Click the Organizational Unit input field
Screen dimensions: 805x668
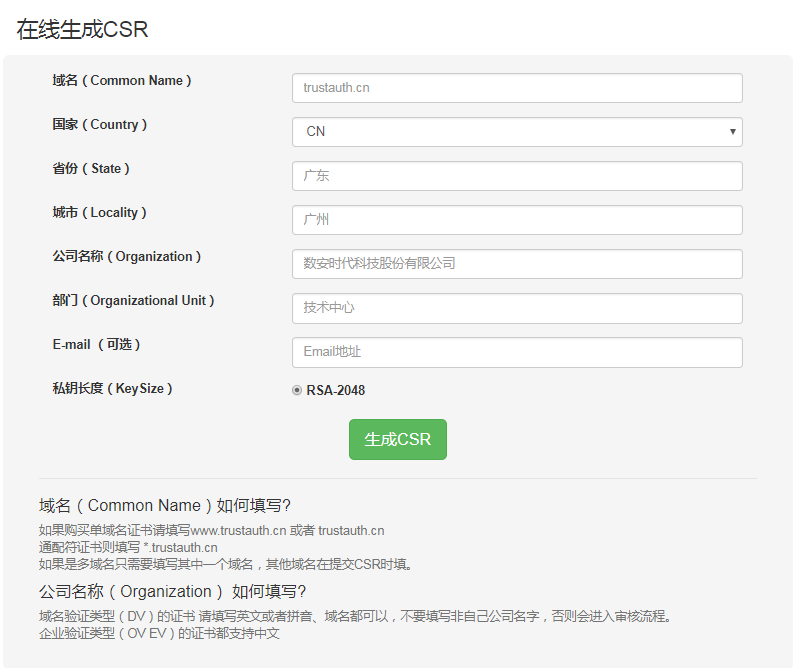click(517, 308)
